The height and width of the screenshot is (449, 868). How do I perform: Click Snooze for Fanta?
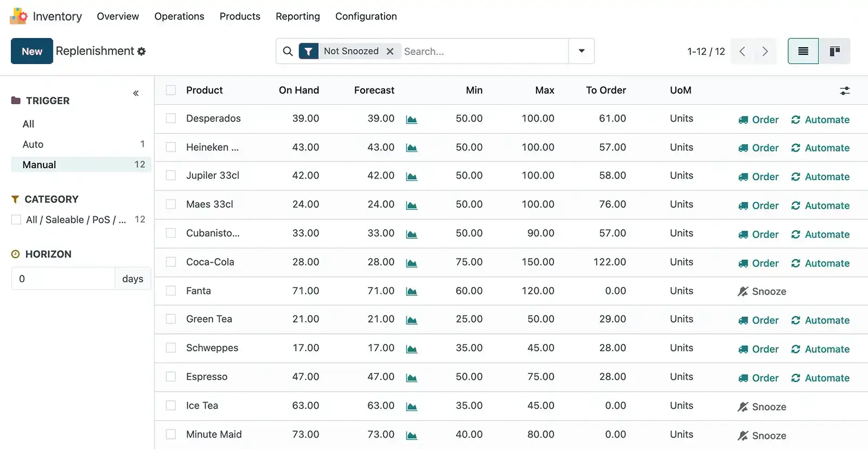(762, 292)
